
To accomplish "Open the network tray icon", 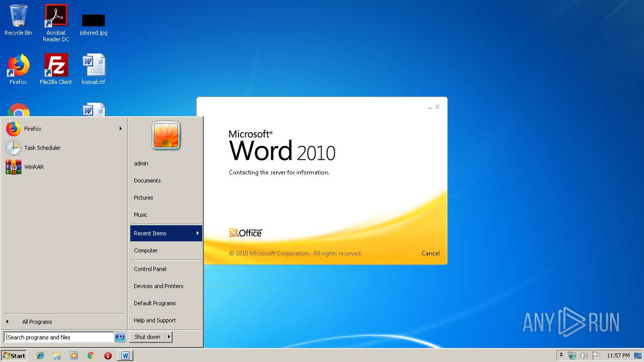I will pos(572,355).
